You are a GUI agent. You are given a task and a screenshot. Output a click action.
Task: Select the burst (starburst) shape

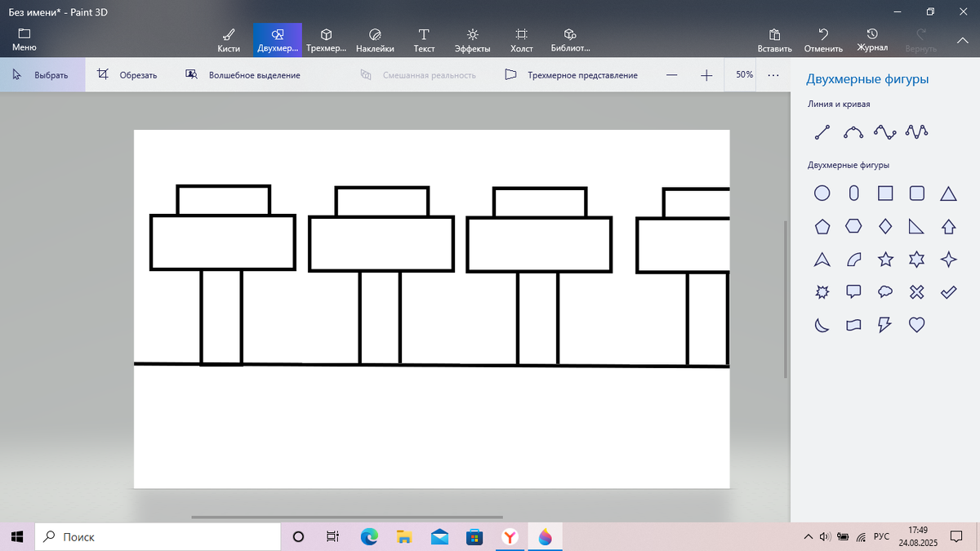(x=822, y=291)
